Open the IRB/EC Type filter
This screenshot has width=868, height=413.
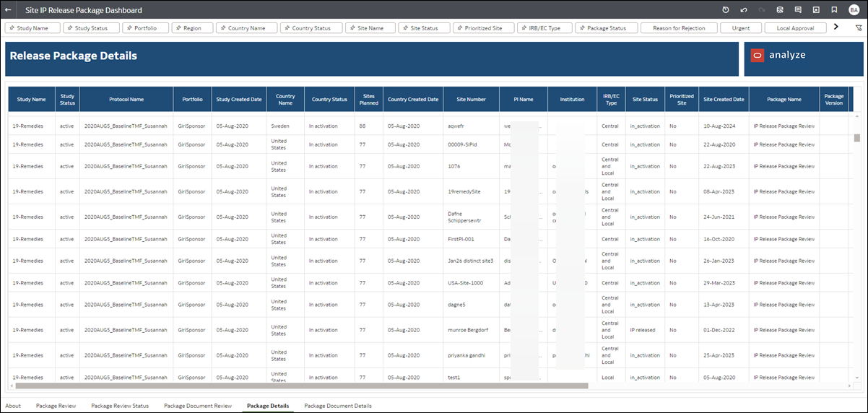[544, 28]
